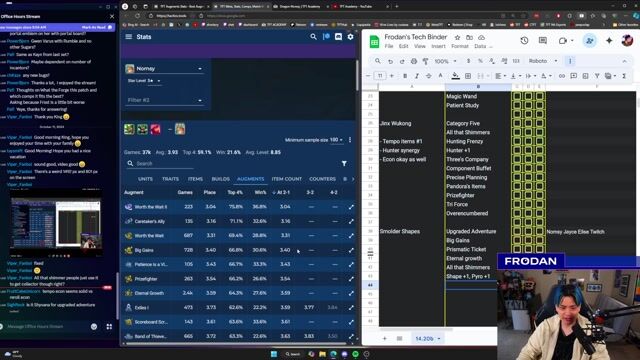Viewport: 640px width, 360px height.
Task: Tick the first checkbox in Magic Wand row
Action: click(x=517, y=96)
